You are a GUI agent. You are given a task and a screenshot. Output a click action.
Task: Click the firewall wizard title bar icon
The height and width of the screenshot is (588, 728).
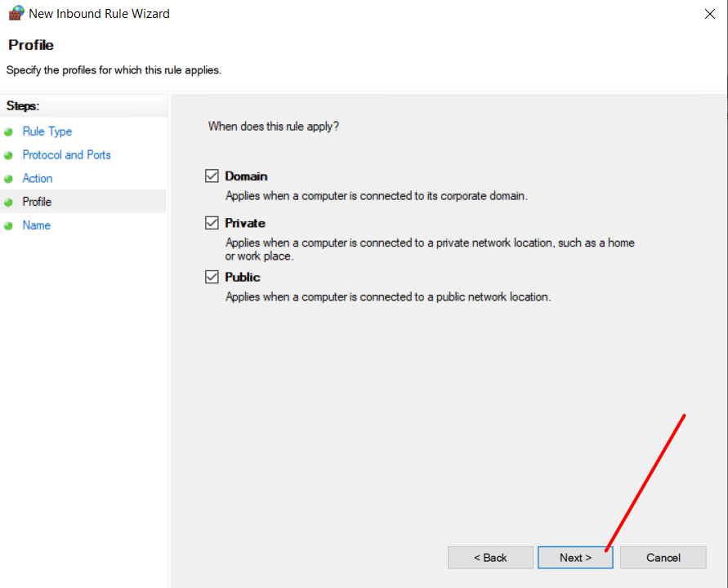pyautogui.click(x=16, y=13)
